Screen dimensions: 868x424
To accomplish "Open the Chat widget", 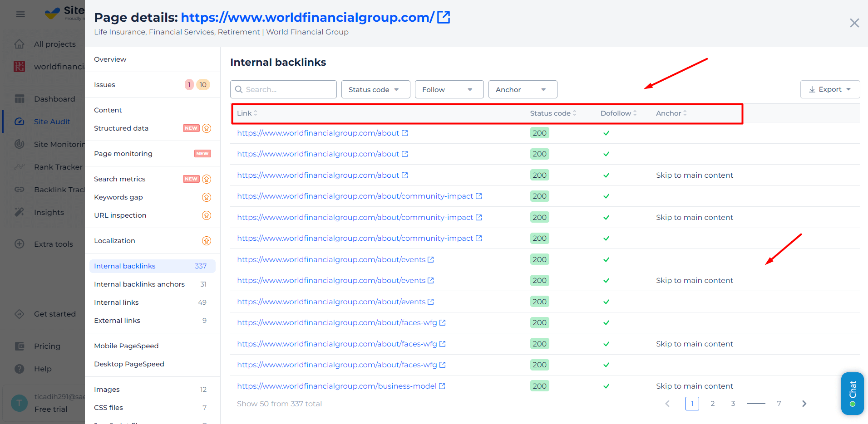I will coord(853,394).
